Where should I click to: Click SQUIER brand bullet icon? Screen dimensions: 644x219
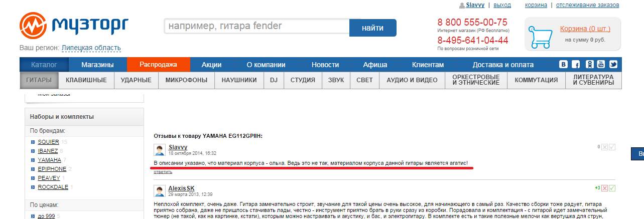33,142
